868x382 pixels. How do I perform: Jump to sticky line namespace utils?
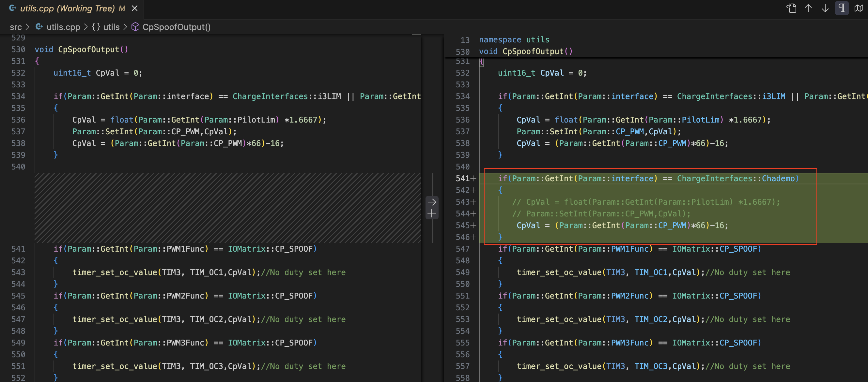514,40
